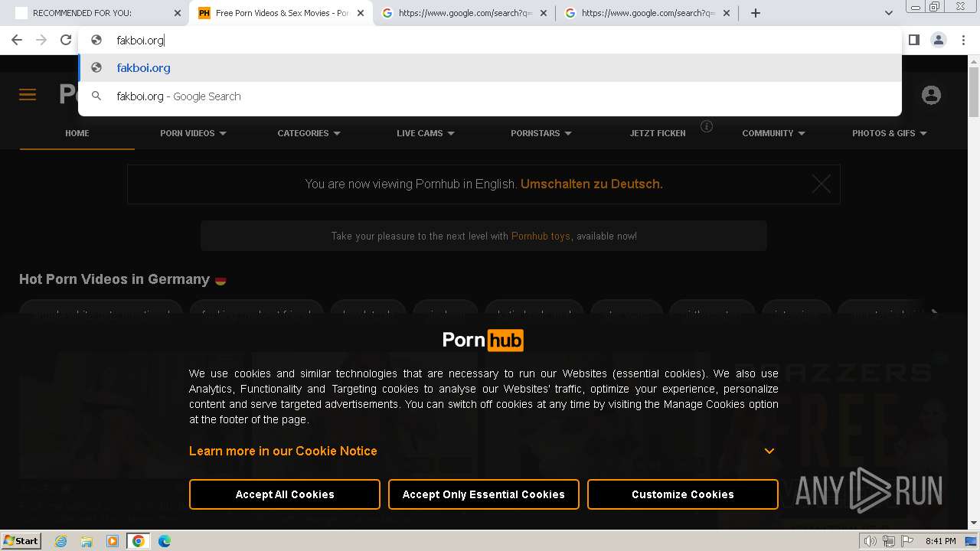Launch Internet Explorer from the taskbar

[x=61, y=541]
